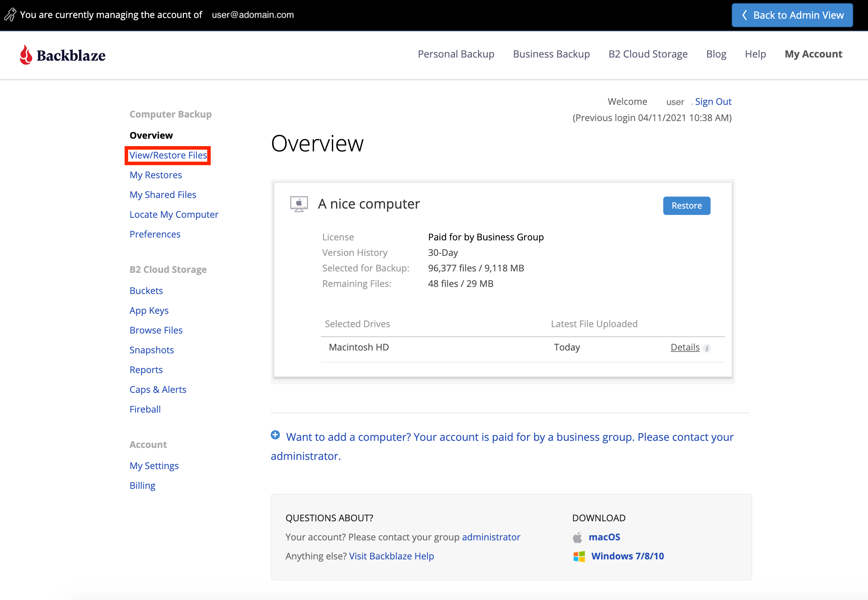Open the Help nav item
Image resolution: width=868 pixels, height=600 pixels.
coord(755,54)
